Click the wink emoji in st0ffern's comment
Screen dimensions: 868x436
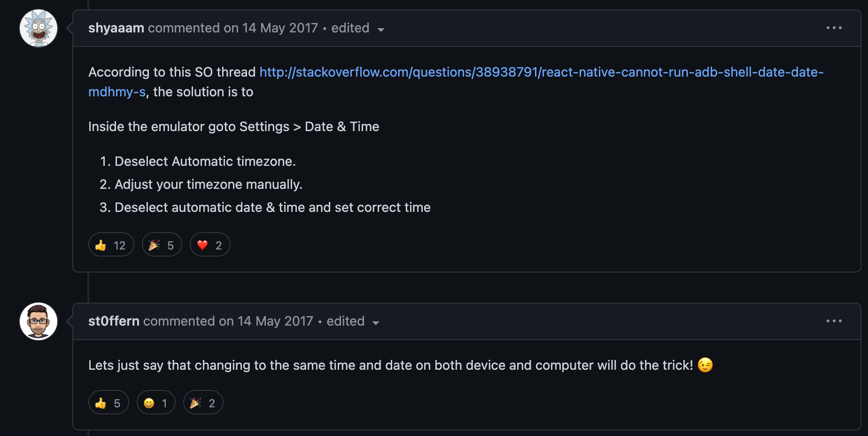tap(705, 365)
